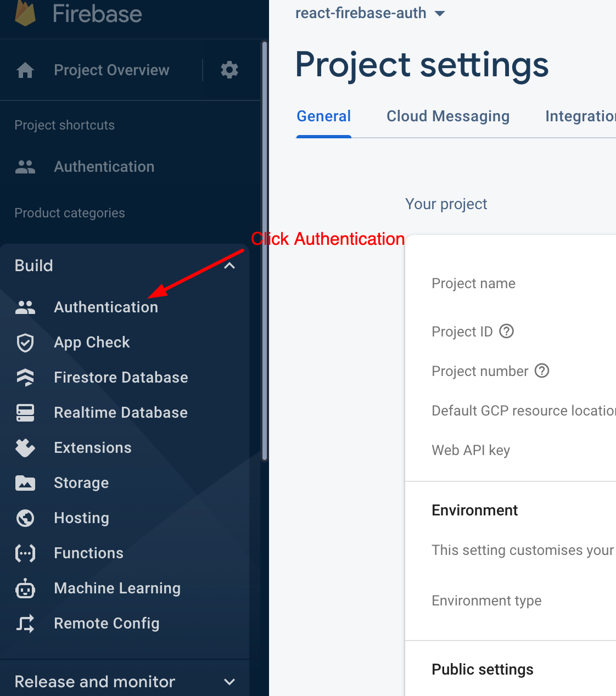Click the Remote Config arrows icon
The width and height of the screenshot is (616, 696).
click(25, 624)
